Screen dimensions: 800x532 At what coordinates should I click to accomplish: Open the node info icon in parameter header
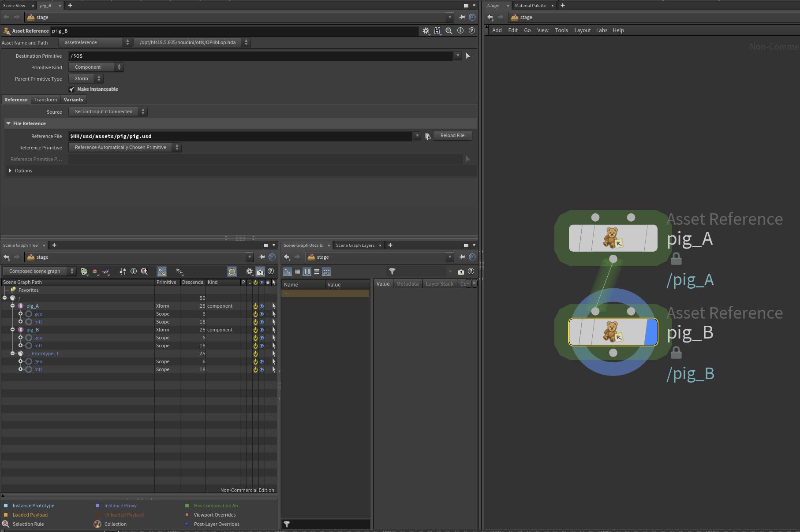[460, 30]
